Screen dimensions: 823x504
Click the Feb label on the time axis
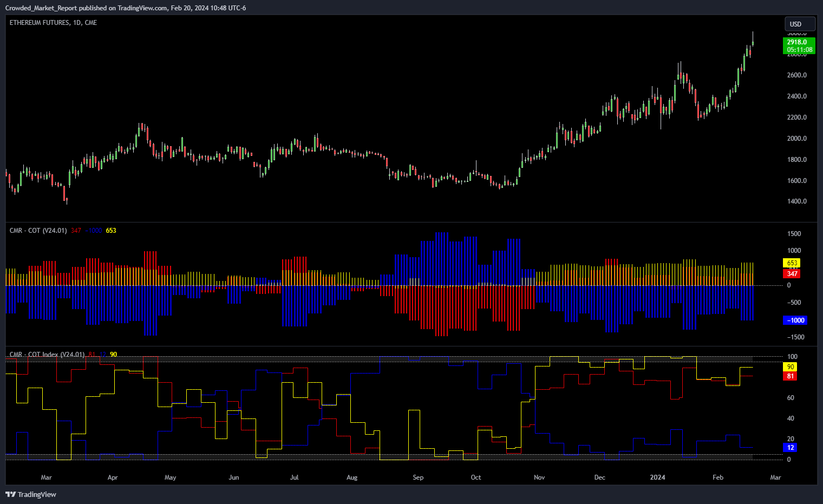tap(717, 477)
